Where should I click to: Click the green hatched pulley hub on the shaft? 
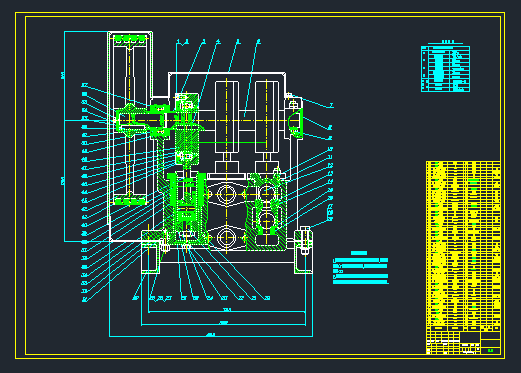tap(131, 120)
